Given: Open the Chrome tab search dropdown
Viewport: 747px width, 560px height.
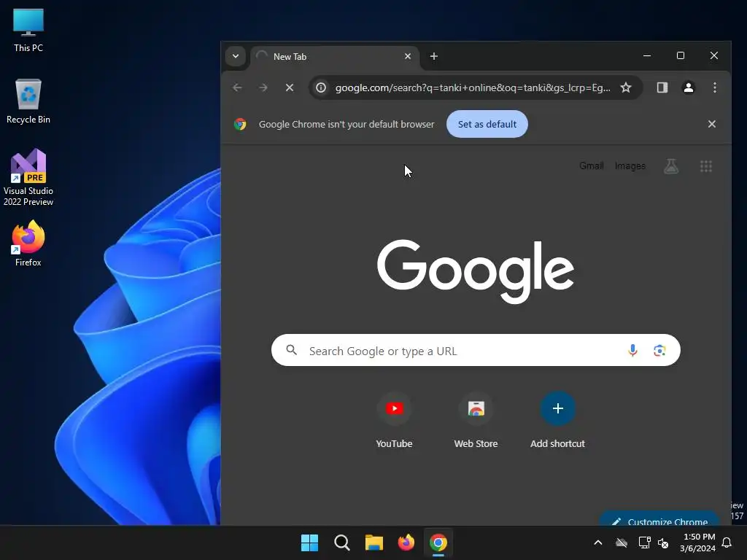Looking at the screenshot, I should click(x=236, y=56).
